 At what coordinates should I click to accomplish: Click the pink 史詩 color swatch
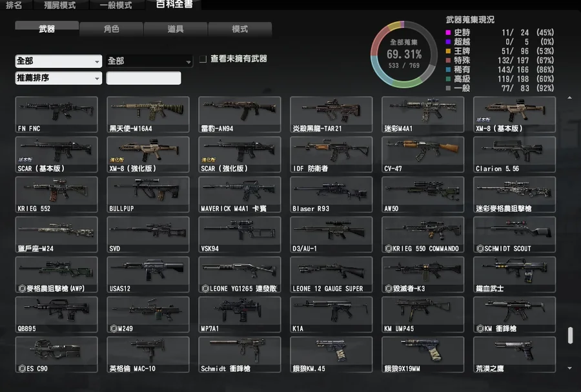click(x=448, y=32)
